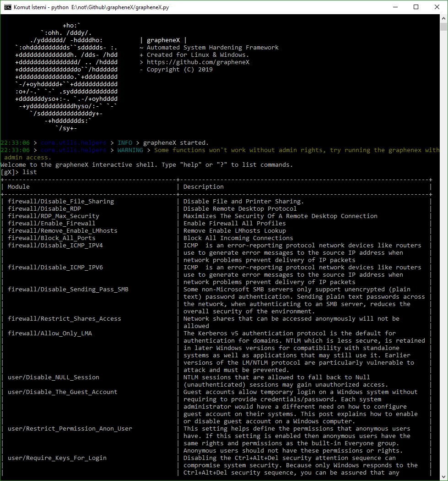
Task: Click the '[gX]> list' prompt line
Action: click(19, 172)
